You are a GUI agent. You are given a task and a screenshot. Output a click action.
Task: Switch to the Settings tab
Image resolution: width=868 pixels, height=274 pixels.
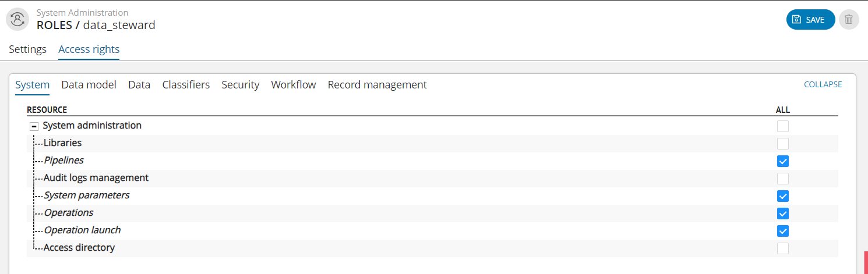point(28,49)
